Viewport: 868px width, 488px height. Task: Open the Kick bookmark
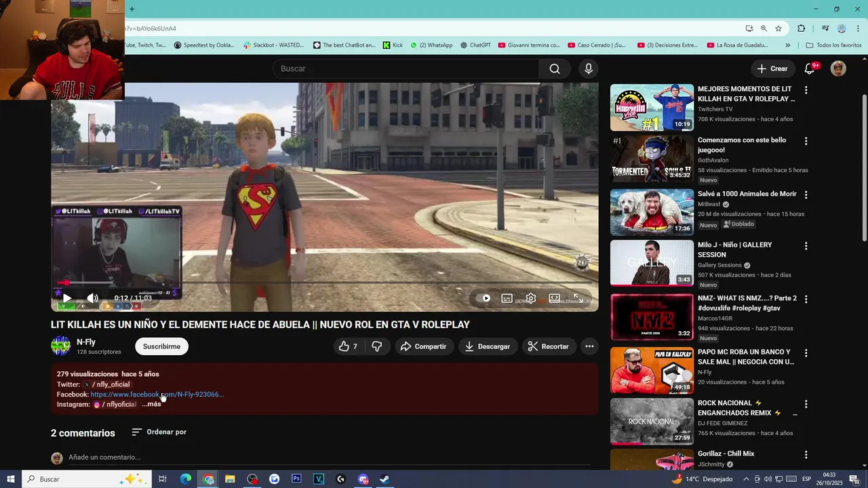[x=393, y=45]
